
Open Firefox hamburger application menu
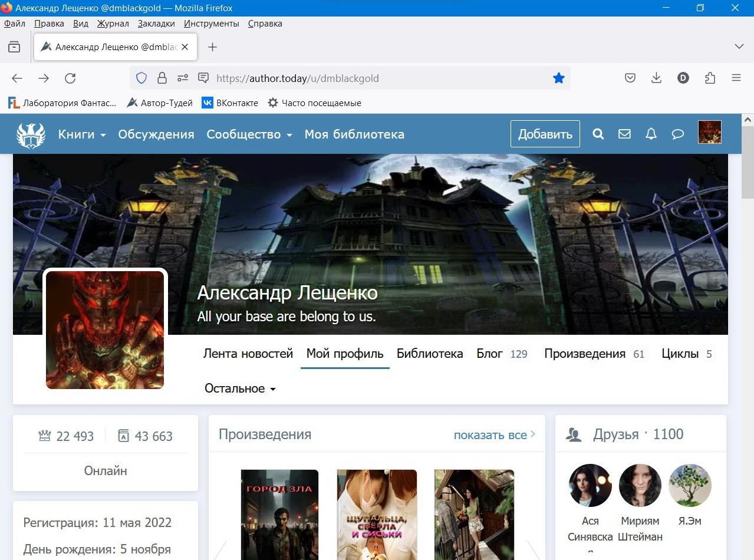tap(736, 78)
